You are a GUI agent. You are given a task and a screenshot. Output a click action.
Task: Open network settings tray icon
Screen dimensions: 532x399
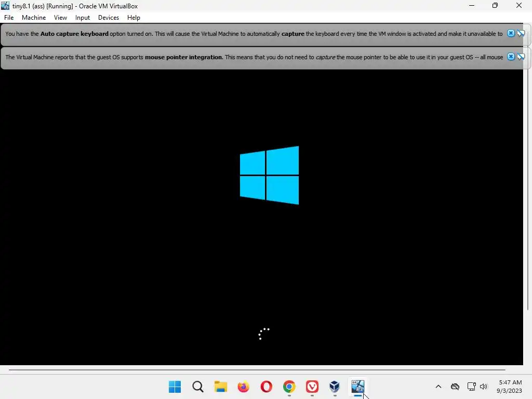471,387
